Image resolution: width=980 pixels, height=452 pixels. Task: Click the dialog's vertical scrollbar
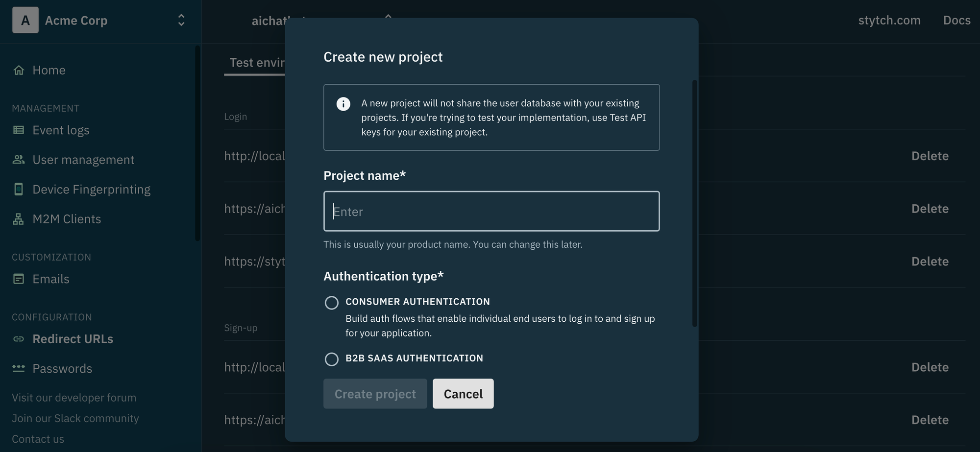(x=694, y=203)
